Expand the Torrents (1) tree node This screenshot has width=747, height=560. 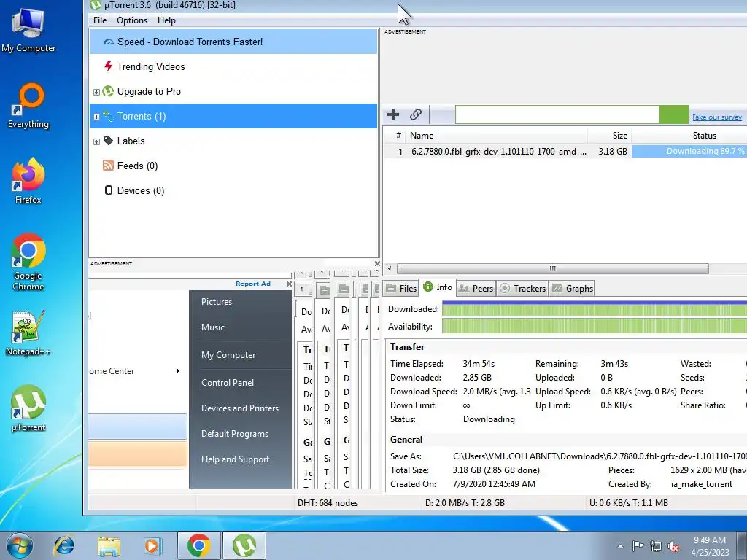(96, 117)
